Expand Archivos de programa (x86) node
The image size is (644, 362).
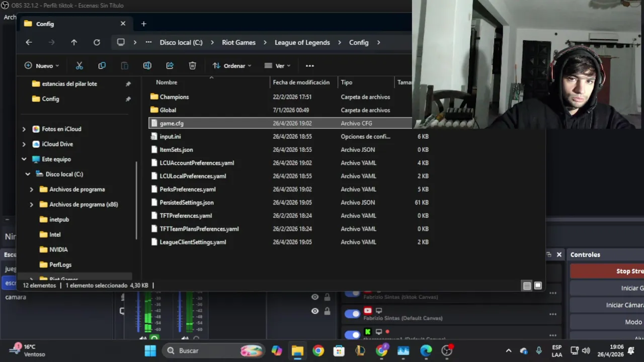click(x=31, y=205)
